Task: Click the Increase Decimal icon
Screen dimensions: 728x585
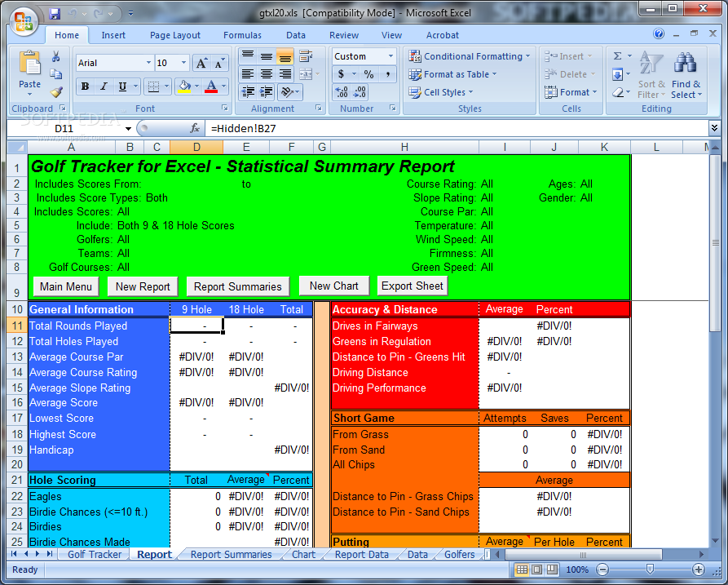Action: pyautogui.click(x=342, y=92)
